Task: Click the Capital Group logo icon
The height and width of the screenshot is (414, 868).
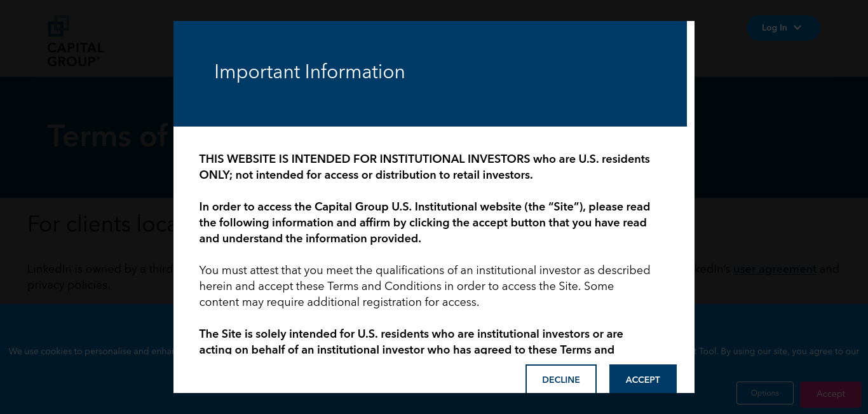Action: (x=58, y=27)
